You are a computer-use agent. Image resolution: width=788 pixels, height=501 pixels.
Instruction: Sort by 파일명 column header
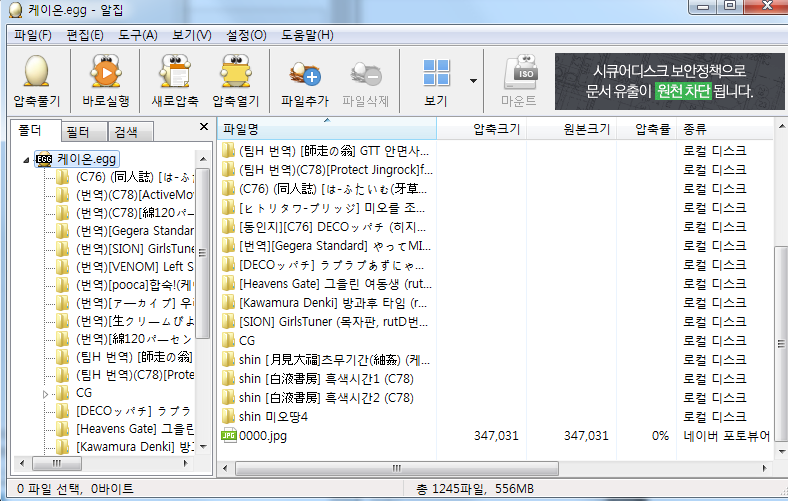[x=241, y=129]
